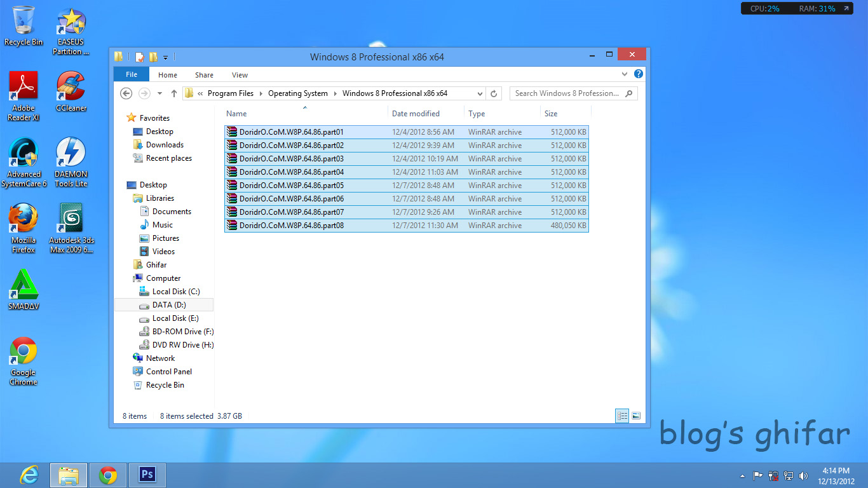The width and height of the screenshot is (868, 488).
Task: Click the taskbar clock showing 4:14 PM
Action: pyautogui.click(x=836, y=475)
